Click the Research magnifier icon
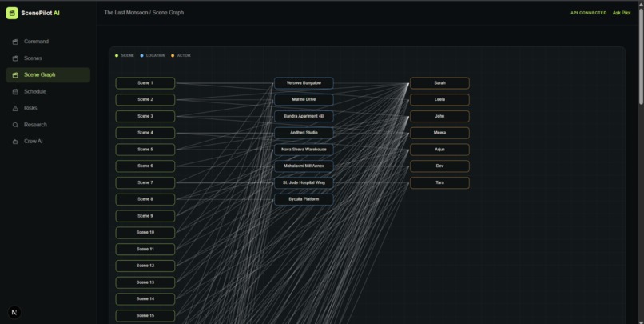 coord(15,125)
